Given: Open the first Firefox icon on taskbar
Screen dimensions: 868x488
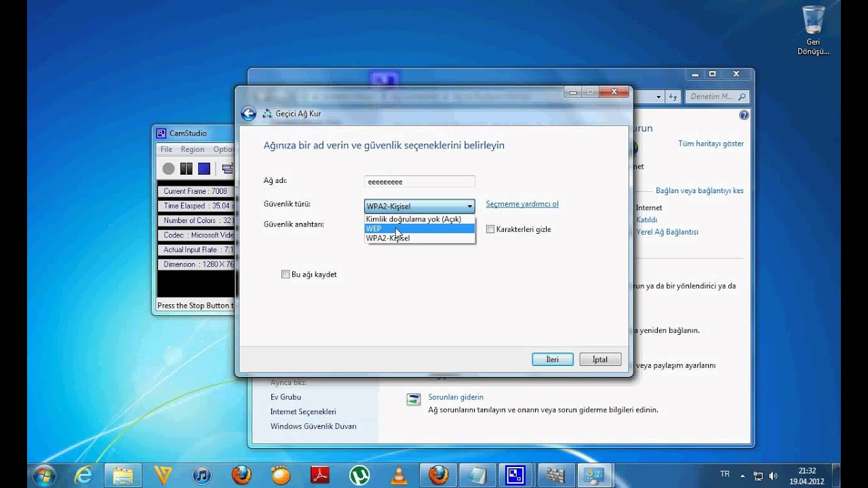Looking at the screenshot, I should point(241,474).
